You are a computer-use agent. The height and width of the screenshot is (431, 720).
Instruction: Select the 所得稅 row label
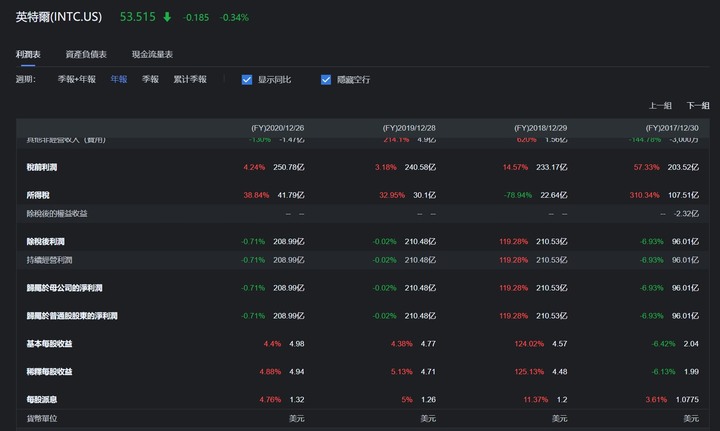(38, 195)
